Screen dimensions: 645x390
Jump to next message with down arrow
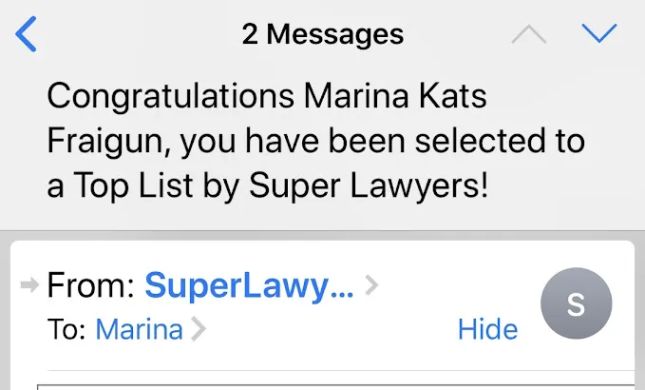[x=599, y=33]
